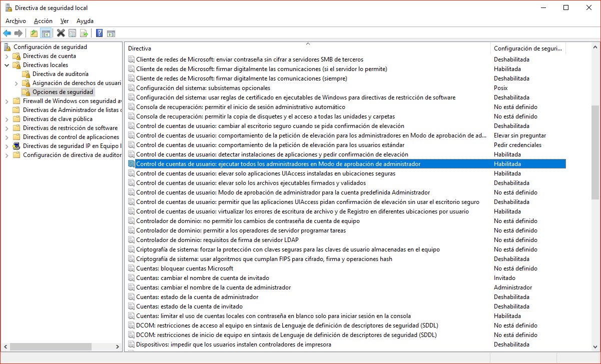Click the Directivas de seguridad IP icon
The image size is (601, 364).
pos(17,146)
